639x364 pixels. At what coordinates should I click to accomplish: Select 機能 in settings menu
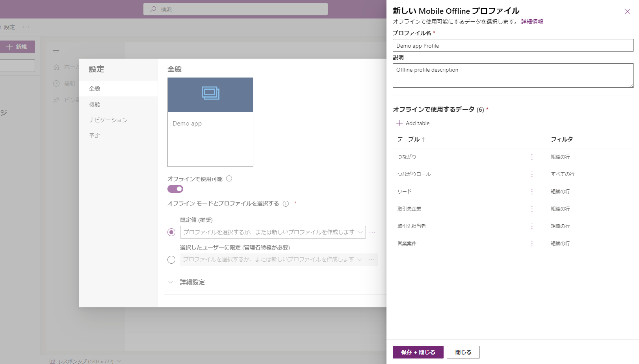pyautogui.click(x=119, y=104)
